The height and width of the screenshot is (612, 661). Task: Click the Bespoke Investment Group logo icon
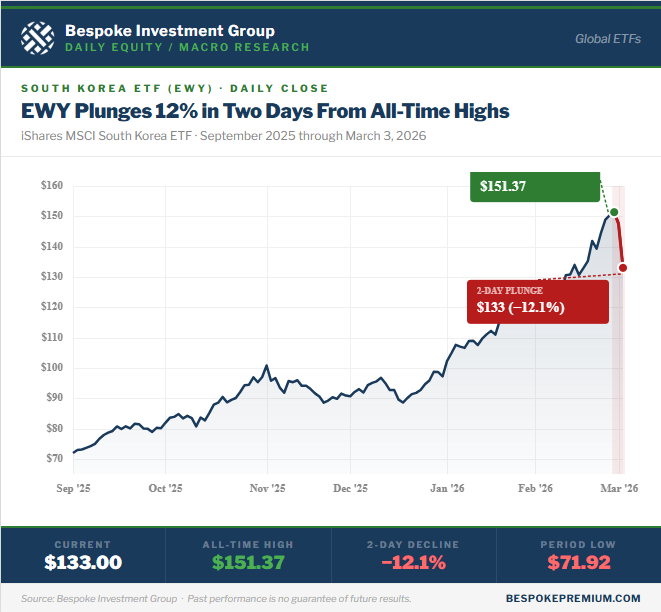click(37, 38)
